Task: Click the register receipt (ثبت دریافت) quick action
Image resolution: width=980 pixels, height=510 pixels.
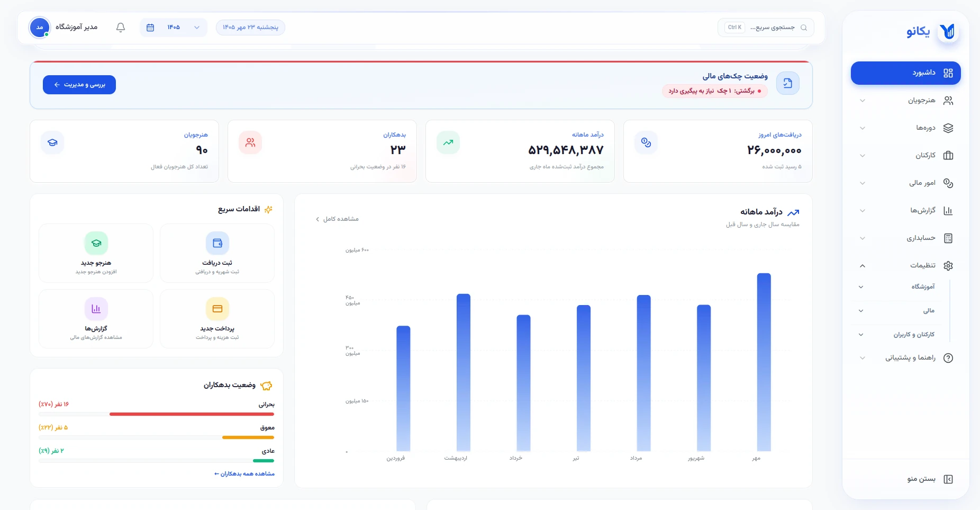Action: [217, 253]
